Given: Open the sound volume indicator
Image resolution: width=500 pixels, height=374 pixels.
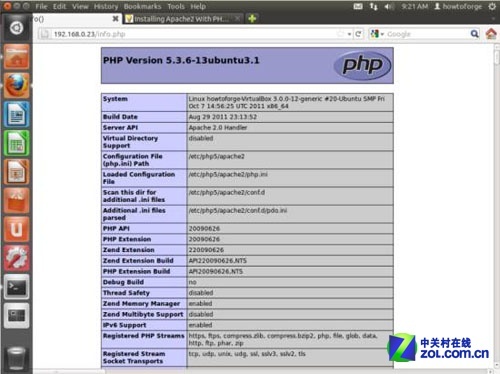Looking at the screenshot, I should (389, 6).
